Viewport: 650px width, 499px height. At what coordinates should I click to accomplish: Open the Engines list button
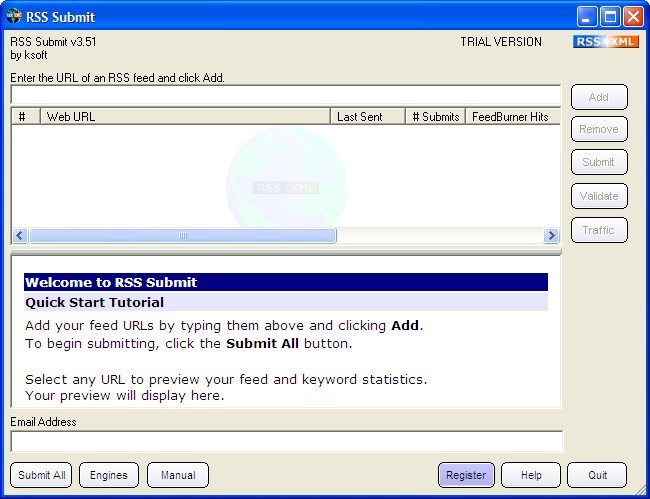109,475
